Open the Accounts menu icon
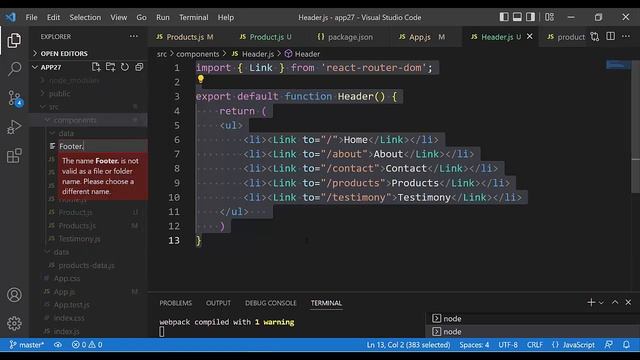Viewport: 640px width, 360px height. 14,295
